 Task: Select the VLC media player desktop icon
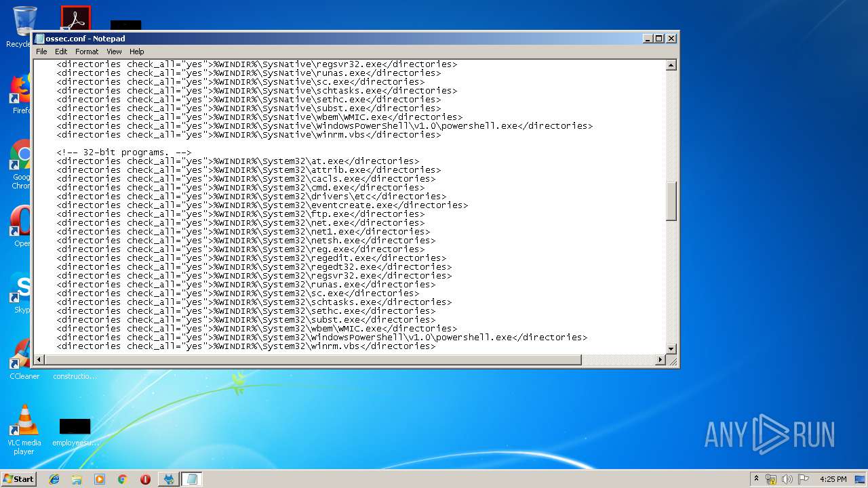(24, 430)
